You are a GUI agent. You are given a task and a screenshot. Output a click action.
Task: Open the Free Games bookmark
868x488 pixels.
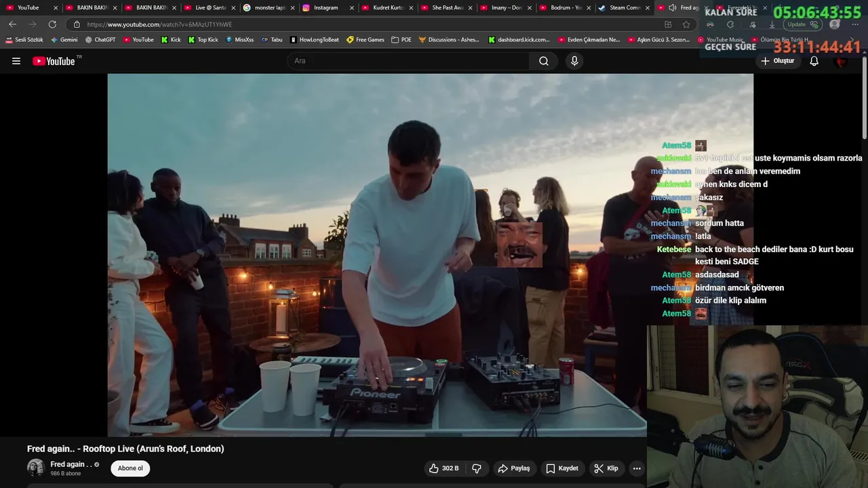pyautogui.click(x=366, y=40)
